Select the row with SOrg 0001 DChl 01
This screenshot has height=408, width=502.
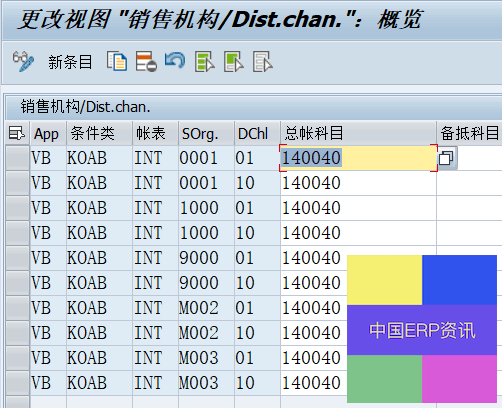tap(17, 158)
